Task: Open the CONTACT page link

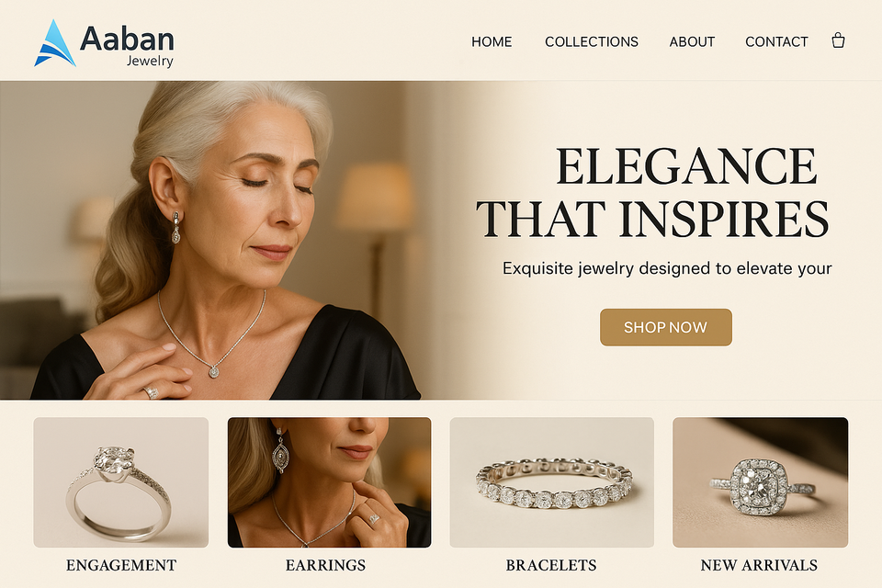Action: tap(776, 41)
